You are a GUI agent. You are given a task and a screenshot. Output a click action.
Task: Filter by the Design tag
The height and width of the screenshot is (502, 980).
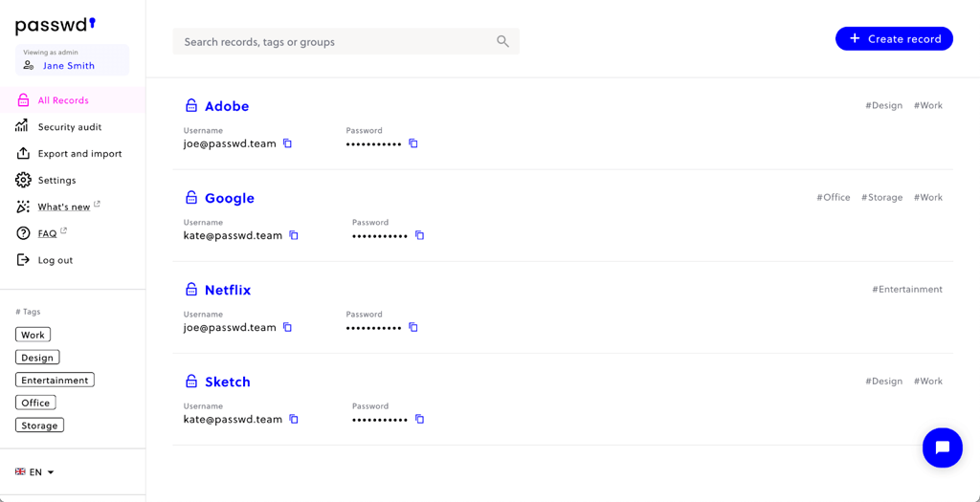click(x=37, y=358)
